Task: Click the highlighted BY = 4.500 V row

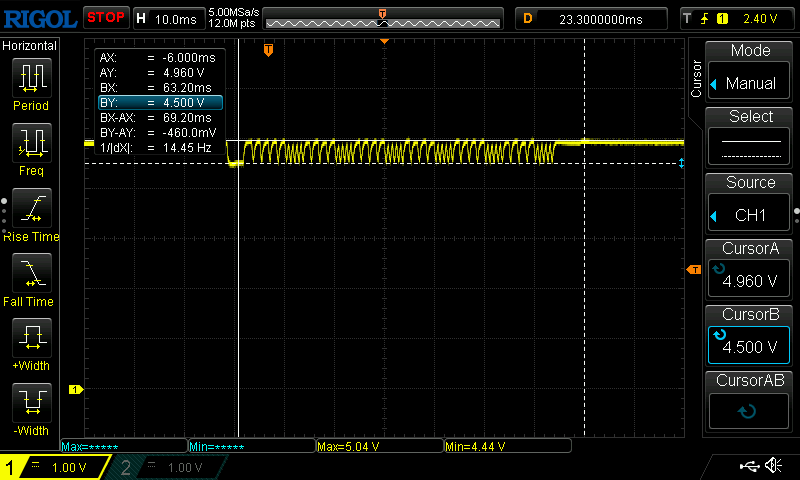Action: tap(160, 103)
